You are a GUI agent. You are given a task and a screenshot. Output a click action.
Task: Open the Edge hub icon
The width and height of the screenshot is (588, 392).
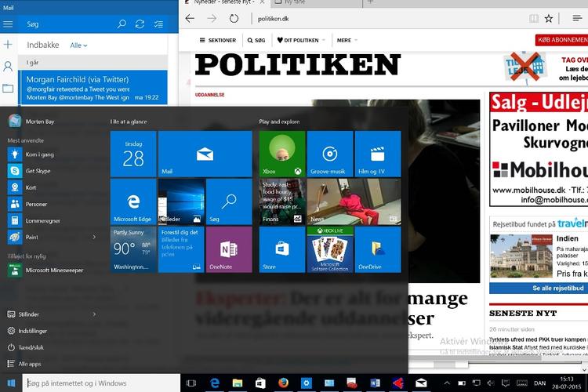coord(577,18)
